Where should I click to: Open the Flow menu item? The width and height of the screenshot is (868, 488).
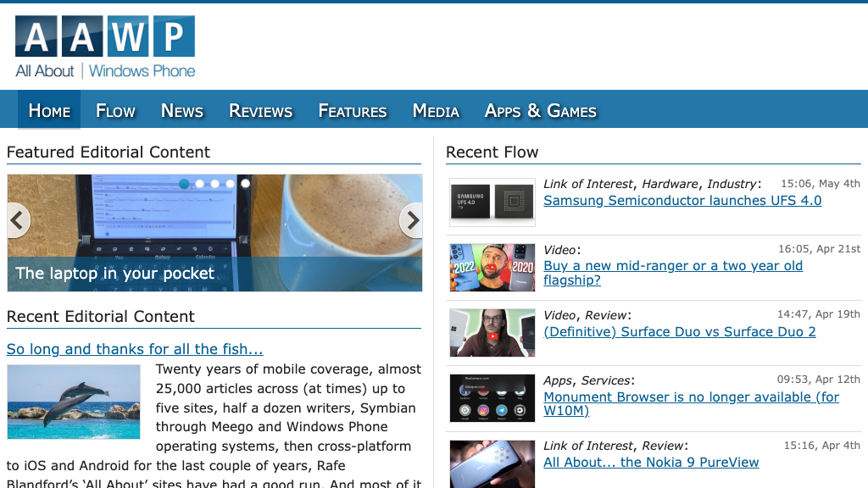pos(115,111)
